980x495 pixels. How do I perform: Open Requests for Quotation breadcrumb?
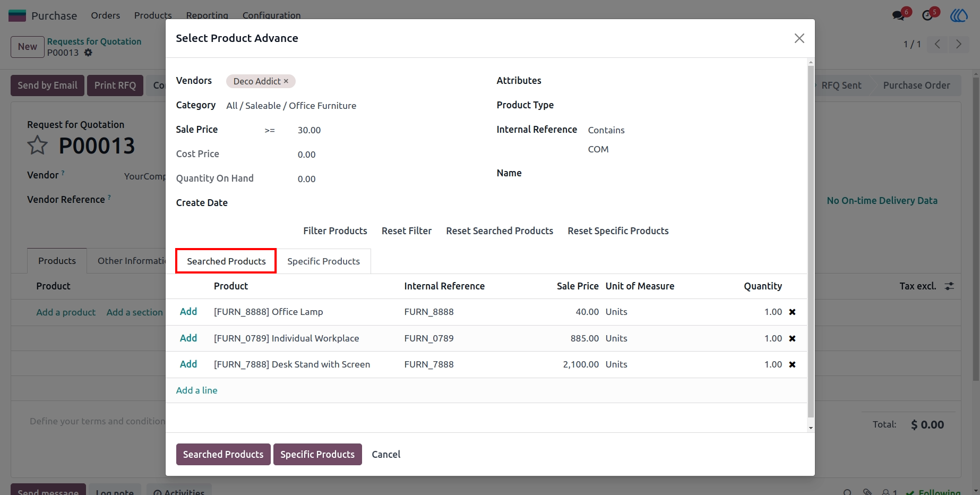click(x=94, y=41)
